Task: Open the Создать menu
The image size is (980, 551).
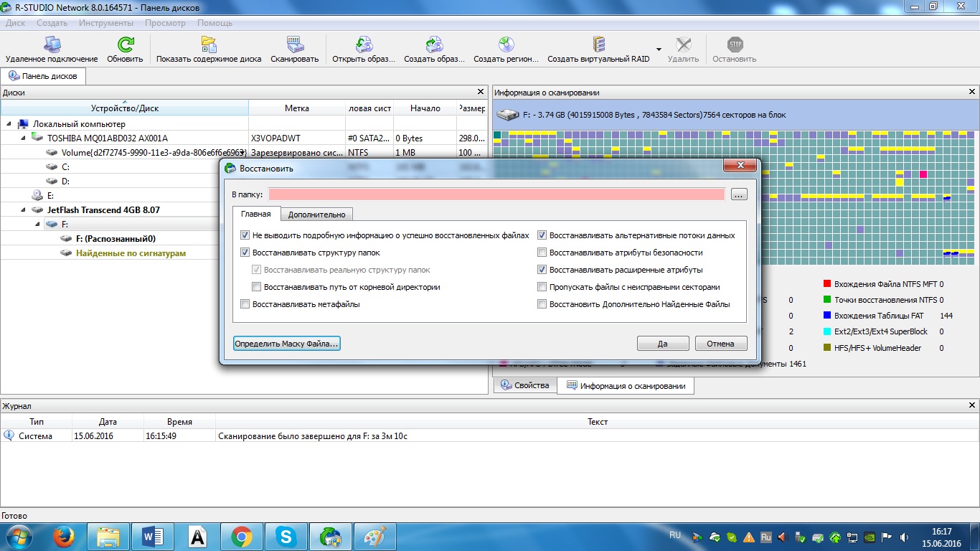Action: (x=52, y=23)
